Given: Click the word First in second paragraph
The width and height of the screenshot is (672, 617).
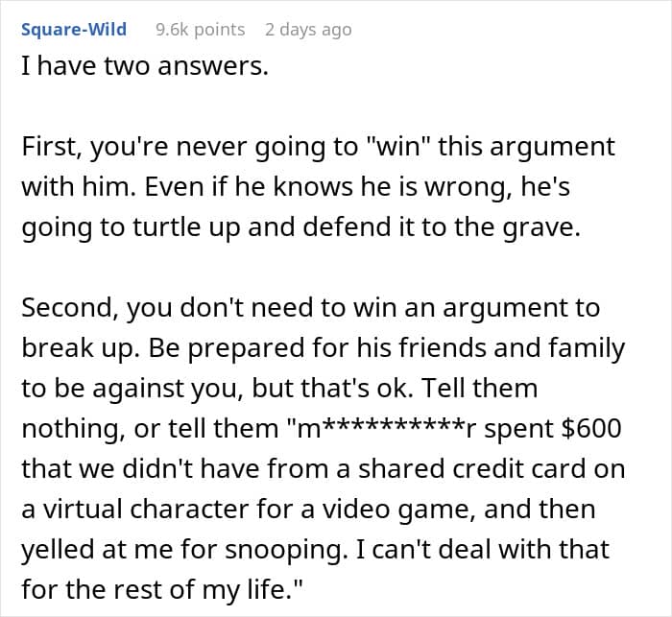Looking at the screenshot, I should tap(52, 147).
